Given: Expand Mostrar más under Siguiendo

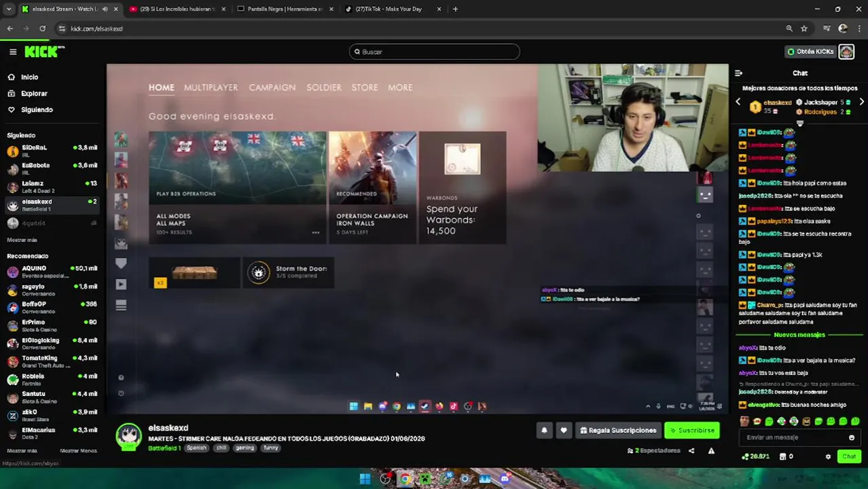Looking at the screenshot, I should (x=22, y=240).
